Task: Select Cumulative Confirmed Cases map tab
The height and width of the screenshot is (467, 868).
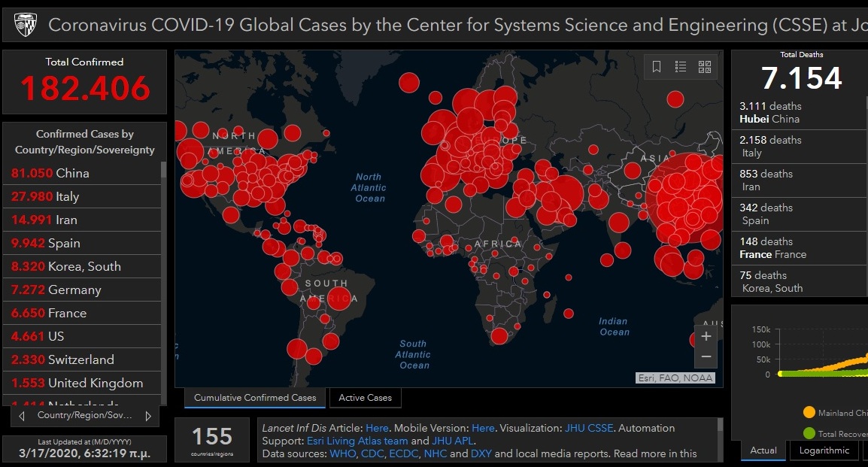Action: click(255, 398)
